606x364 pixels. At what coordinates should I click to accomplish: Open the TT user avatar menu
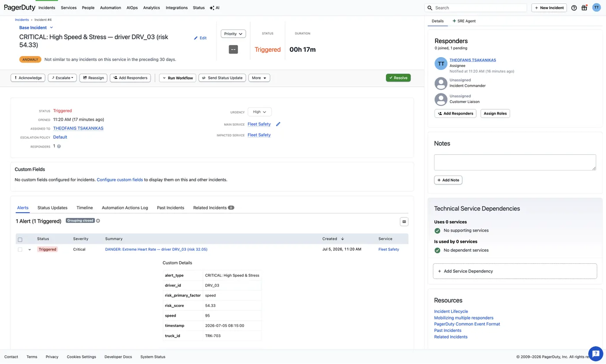coord(596,7)
